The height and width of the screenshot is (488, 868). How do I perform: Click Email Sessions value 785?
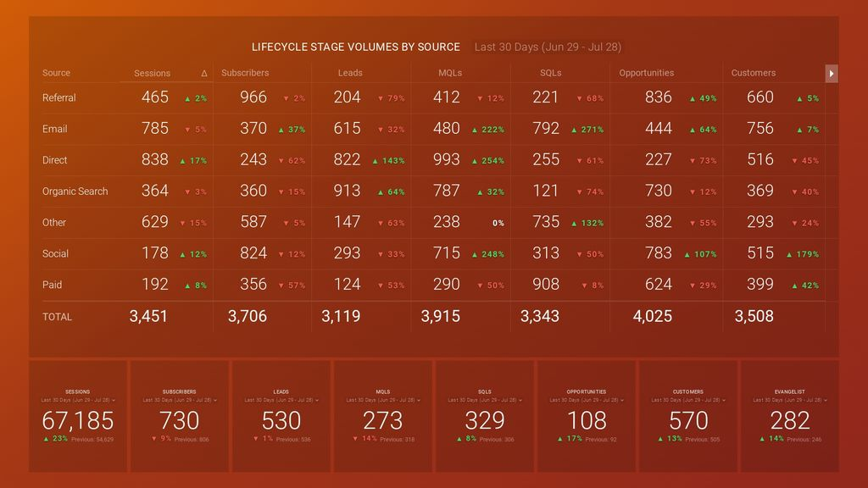tap(154, 129)
